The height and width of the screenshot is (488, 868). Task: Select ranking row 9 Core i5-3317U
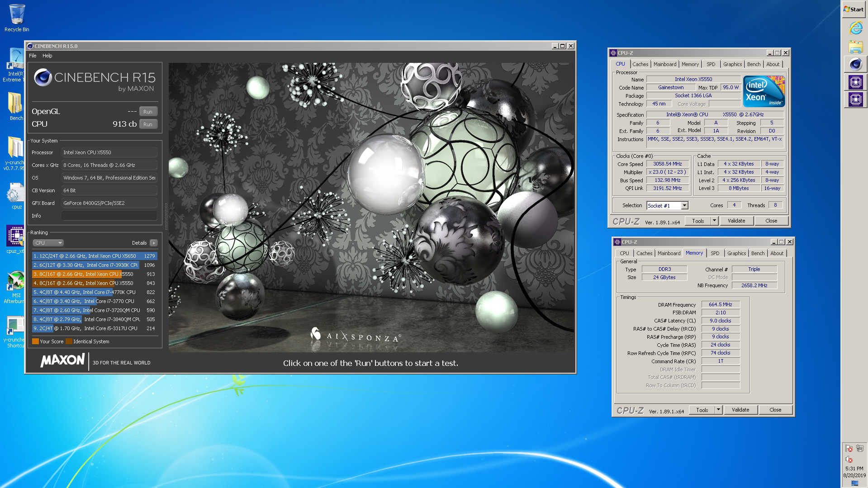(95, 328)
